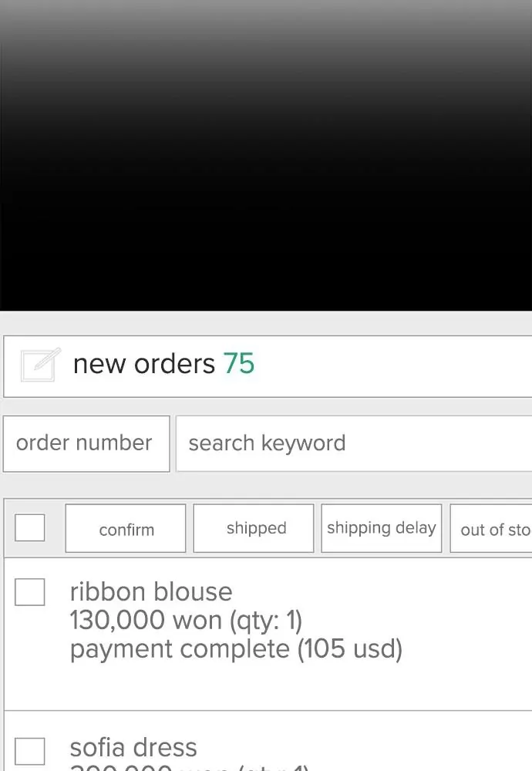Open the order number search type selector
The height and width of the screenshot is (771, 532).
pos(86,443)
